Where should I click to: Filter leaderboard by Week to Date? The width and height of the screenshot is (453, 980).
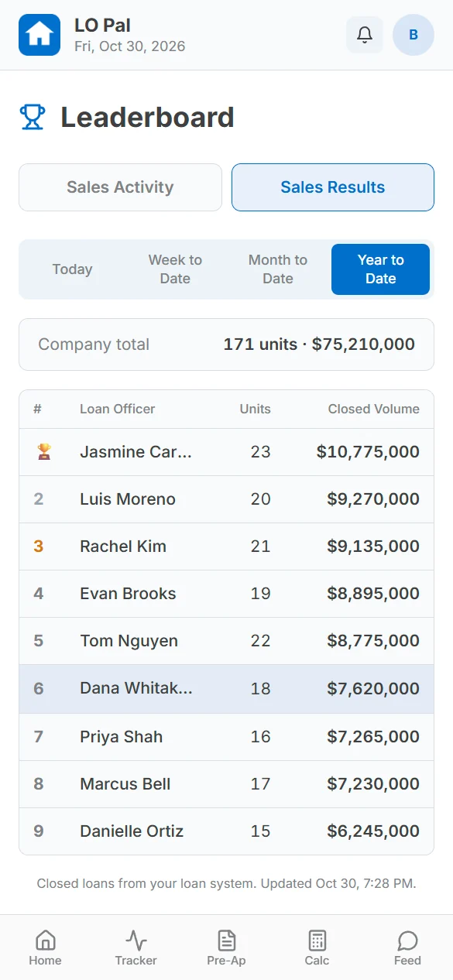[175, 269]
